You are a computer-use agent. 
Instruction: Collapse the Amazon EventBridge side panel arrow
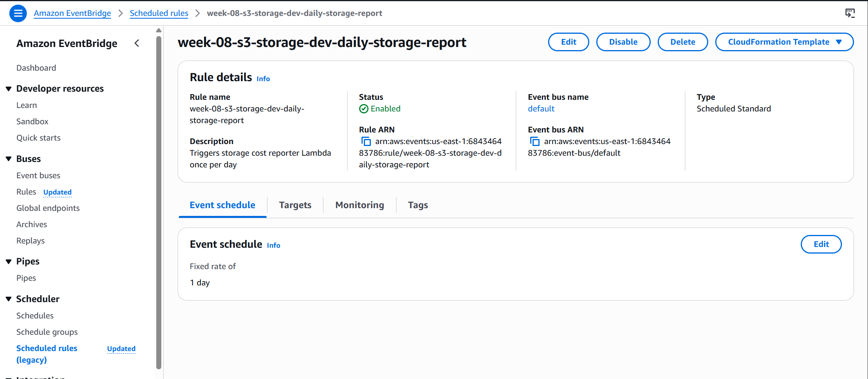(x=137, y=43)
